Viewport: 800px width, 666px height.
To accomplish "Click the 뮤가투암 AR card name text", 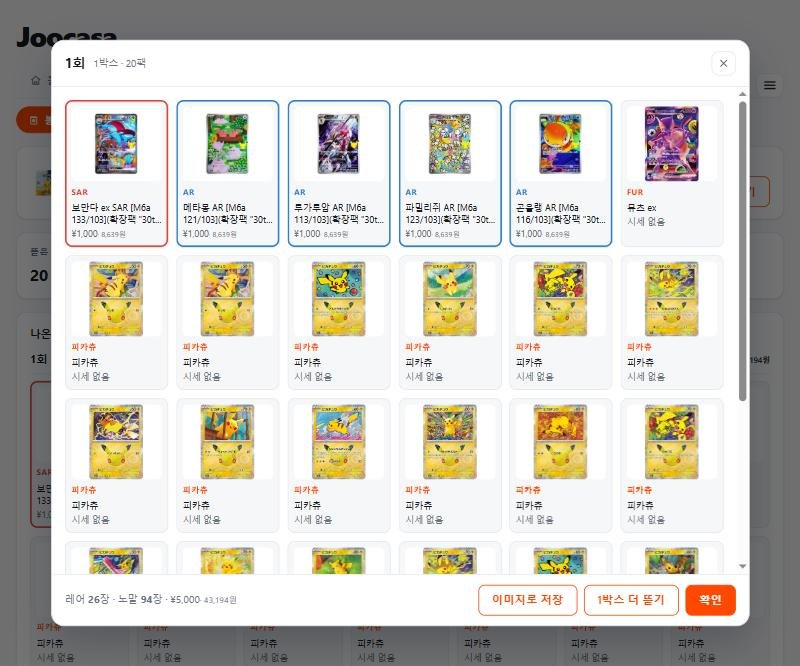I will coord(339,213).
